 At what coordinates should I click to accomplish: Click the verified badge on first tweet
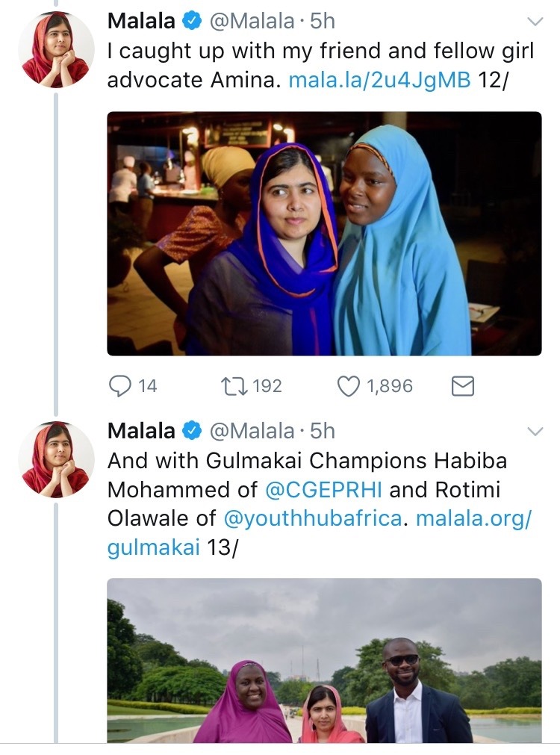(x=192, y=22)
